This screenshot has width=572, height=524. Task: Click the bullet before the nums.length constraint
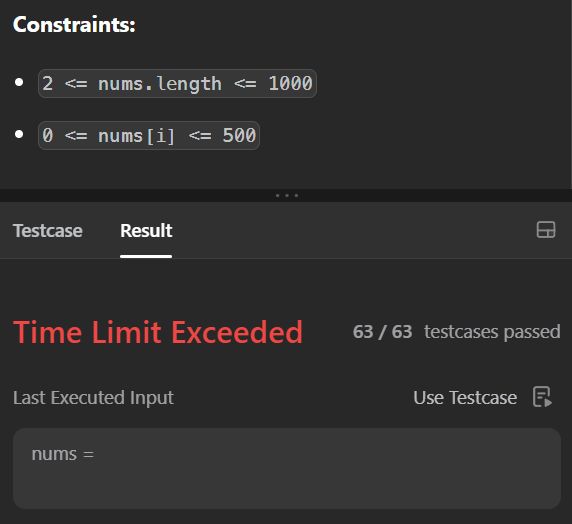19,82
